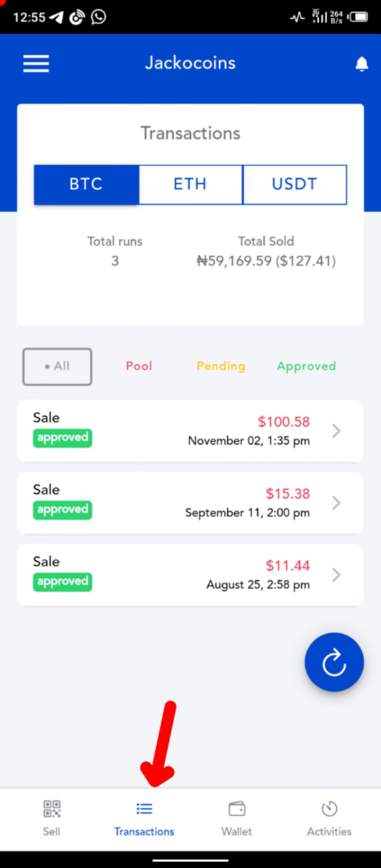Viewport: 381px width, 868px height.
Task: Select the All filter button
Action: 57,367
